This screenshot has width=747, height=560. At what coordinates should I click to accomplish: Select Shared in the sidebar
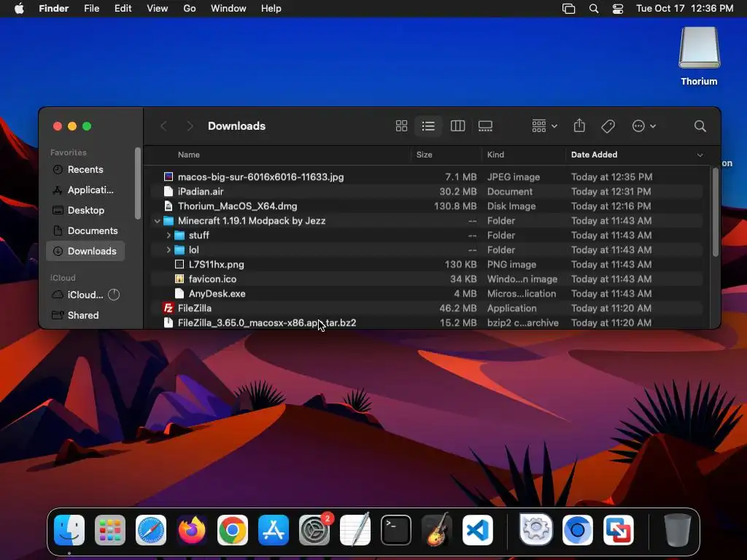(x=85, y=315)
